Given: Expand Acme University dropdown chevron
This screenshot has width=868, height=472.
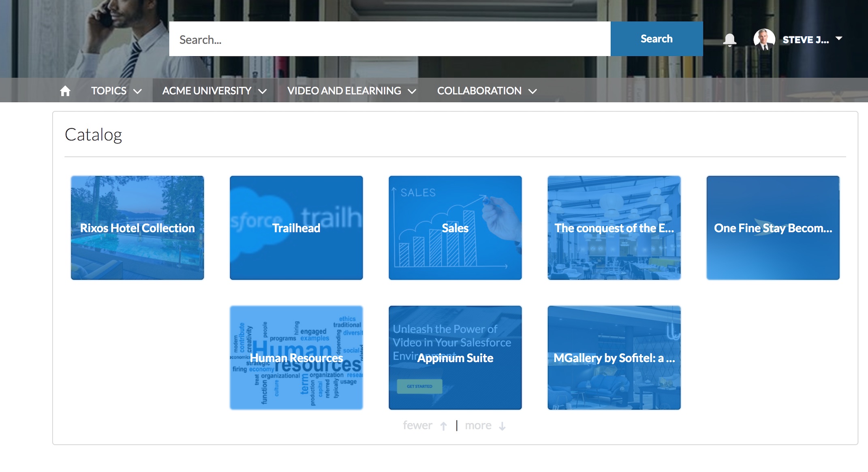Looking at the screenshot, I should [263, 91].
